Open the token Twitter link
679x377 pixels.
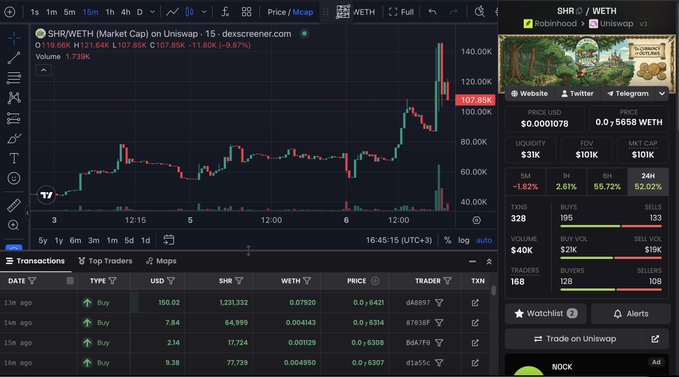(577, 93)
